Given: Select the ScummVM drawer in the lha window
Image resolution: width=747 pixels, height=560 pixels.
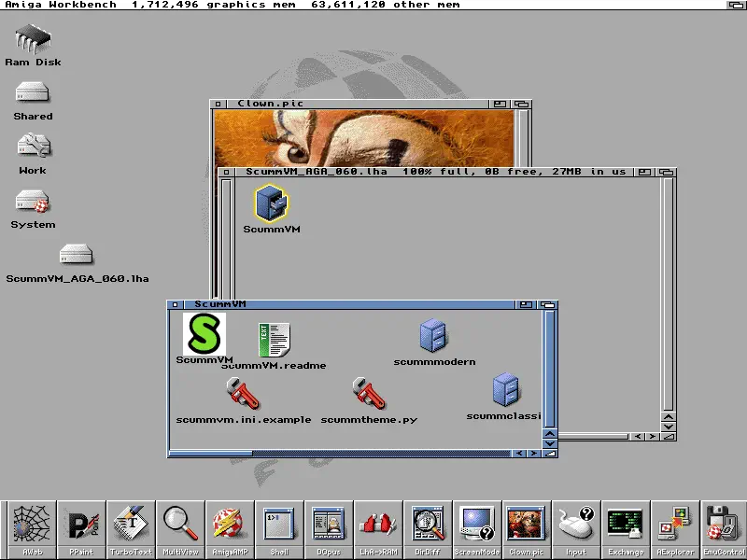Looking at the screenshot, I should click(x=271, y=203).
